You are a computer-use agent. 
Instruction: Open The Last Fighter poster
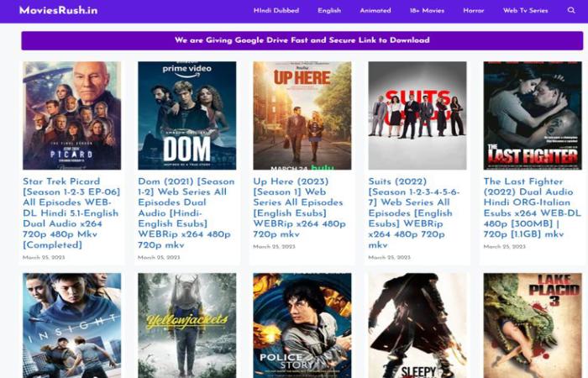click(532, 115)
